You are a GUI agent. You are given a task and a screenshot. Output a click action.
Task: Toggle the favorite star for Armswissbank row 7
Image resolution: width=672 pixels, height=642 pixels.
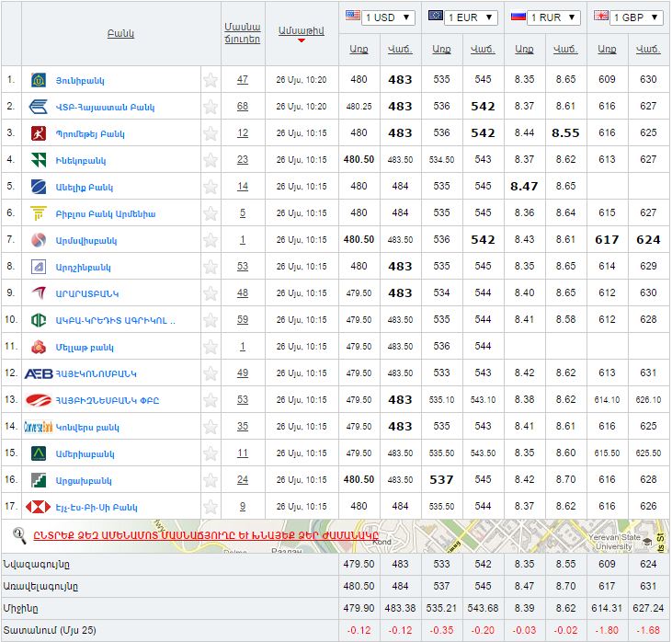tap(211, 240)
